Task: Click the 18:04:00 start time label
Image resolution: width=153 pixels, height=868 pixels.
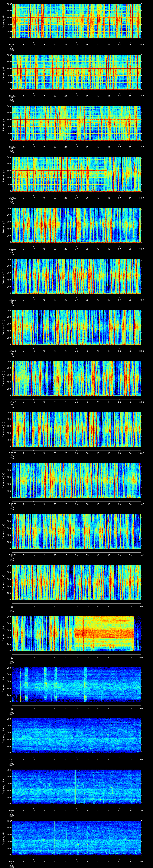Action: (x=12, y=197)
